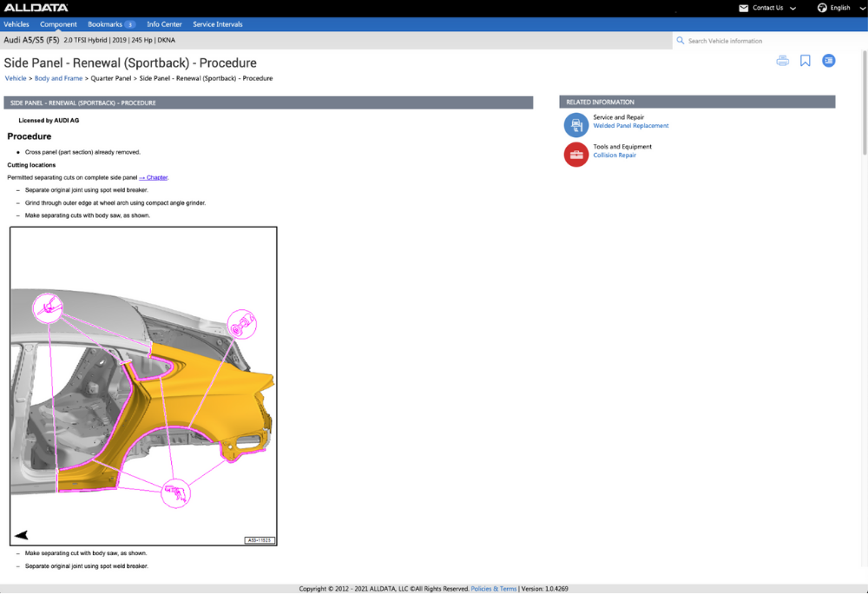This screenshot has height=608, width=868.
Task: Expand the English language dropdown arrow
Action: click(x=863, y=9)
